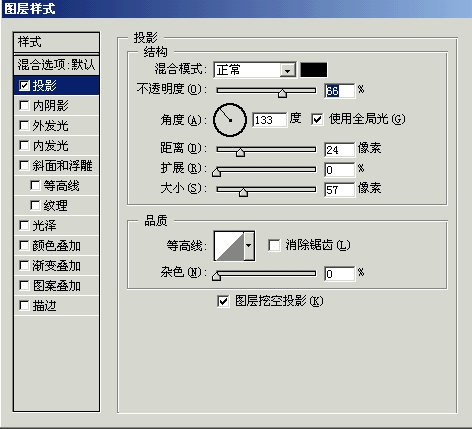Enable the 外发光 checkbox
This screenshot has width=472, height=429.
point(24,126)
